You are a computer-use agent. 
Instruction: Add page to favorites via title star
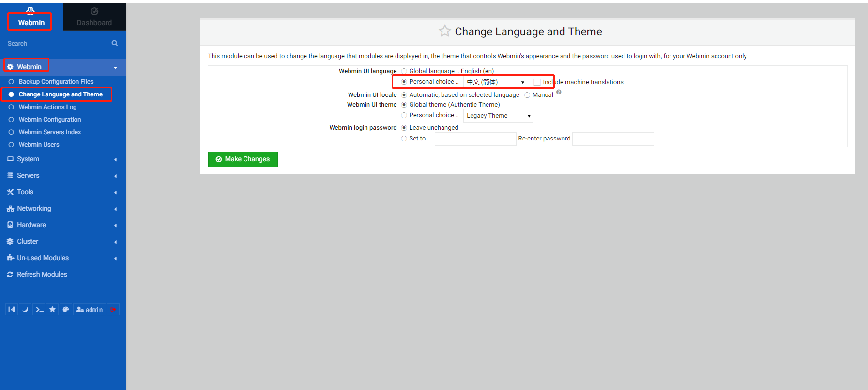coord(444,31)
